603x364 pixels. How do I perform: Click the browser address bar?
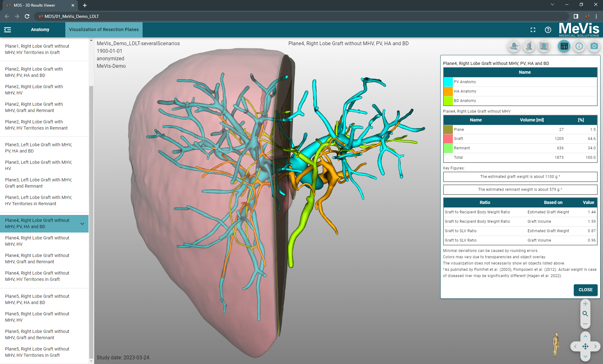point(301,16)
